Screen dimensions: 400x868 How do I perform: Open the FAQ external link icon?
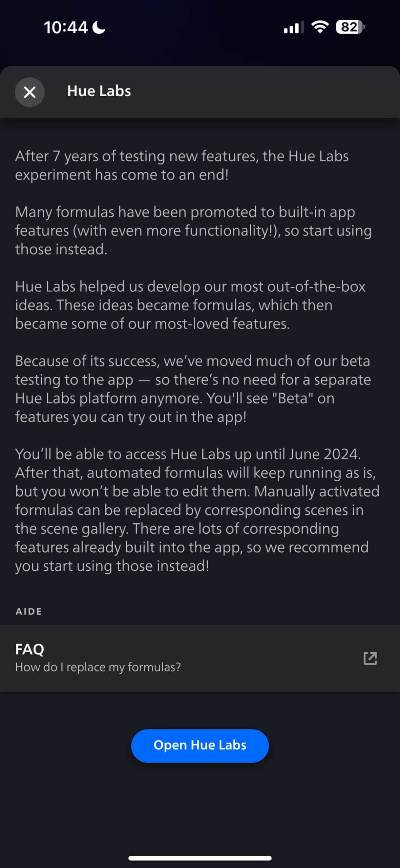tap(370, 658)
